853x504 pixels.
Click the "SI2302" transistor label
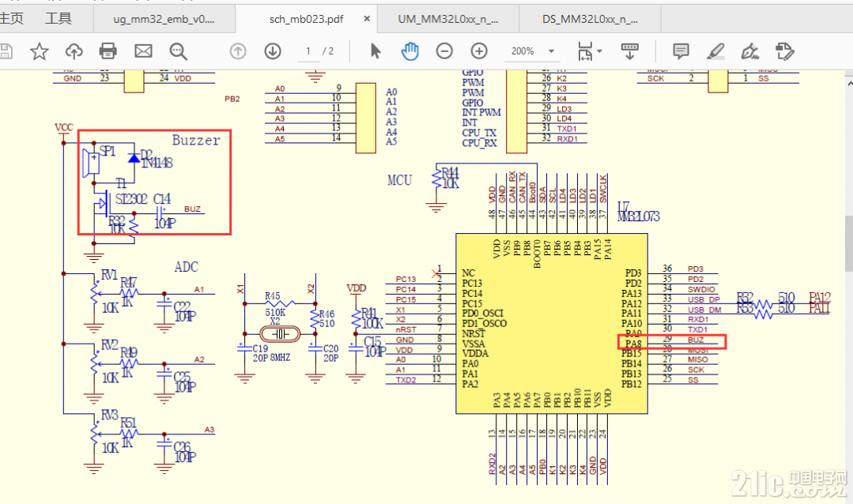(131, 199)
